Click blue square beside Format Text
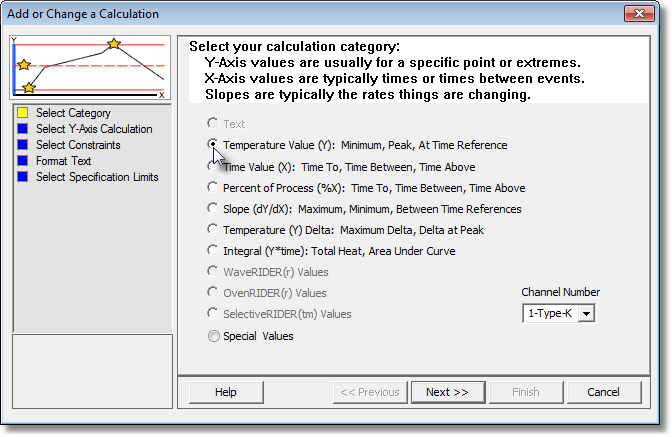 point(23,161)
